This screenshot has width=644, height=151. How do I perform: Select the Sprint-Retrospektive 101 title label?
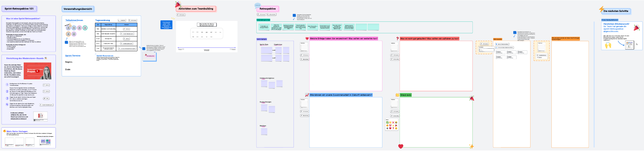(x=19, y=9)
